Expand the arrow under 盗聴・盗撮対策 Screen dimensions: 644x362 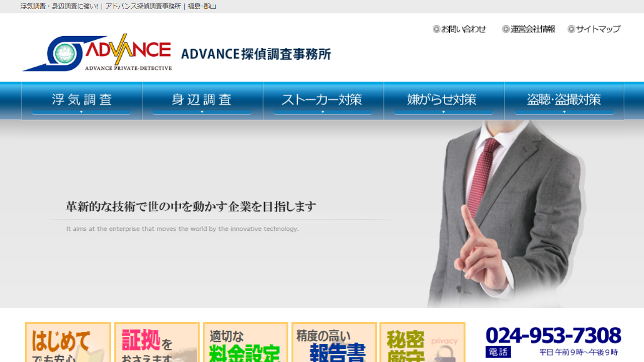564,112
